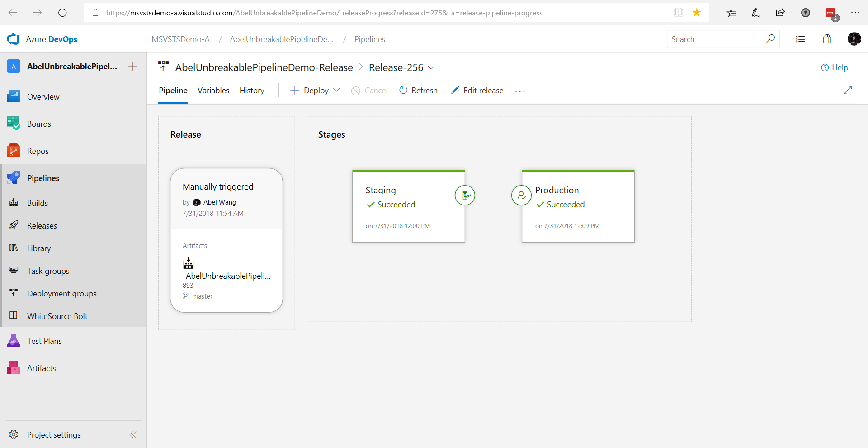Viewport: 868px width, 448px height.
Task: Click the master branch label
Action: click(202, 296)
